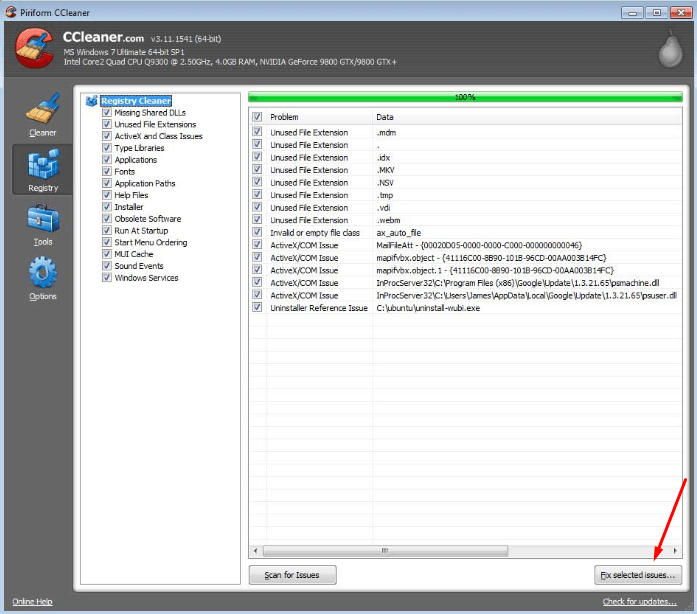Toggle MUI Cache checkbox
The height and width of the screenshot is (614, 697).
107,253
